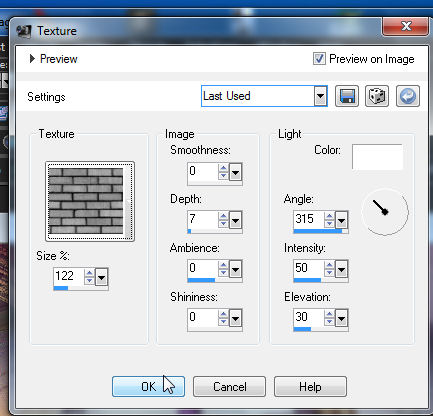Click the Randomize Parameters dice icon

377,96
